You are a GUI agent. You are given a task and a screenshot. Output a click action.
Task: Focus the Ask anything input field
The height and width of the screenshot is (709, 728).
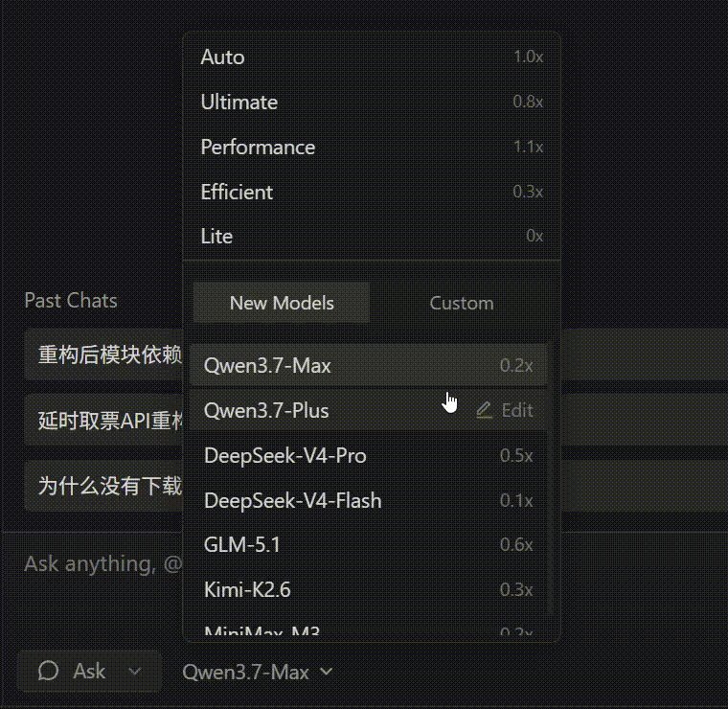(x=103, y=564)
